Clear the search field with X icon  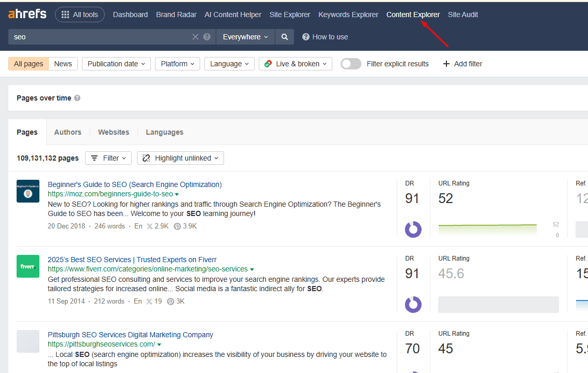click(x=195, y=37)
